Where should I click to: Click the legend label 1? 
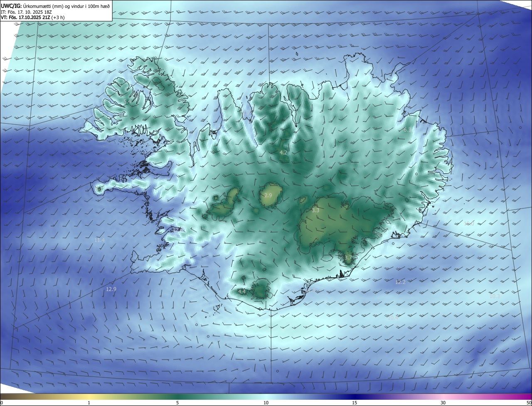point(89,403)
